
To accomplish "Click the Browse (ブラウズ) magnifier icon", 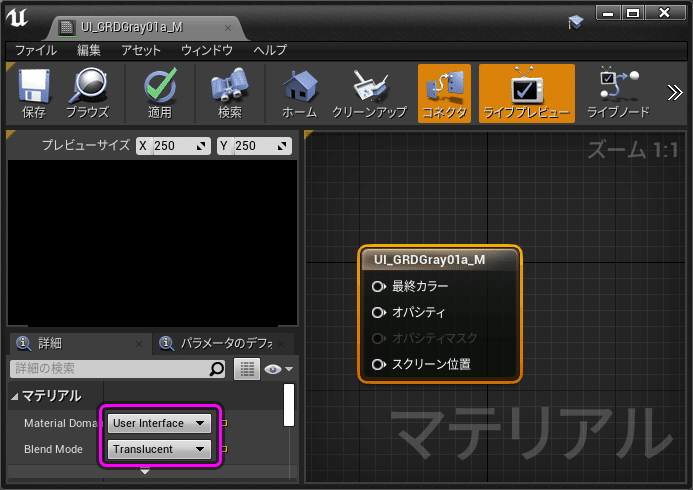I will [88, 85].
